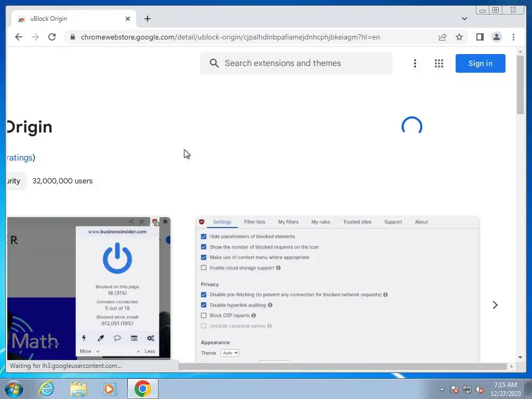The image size is (532, 399).
Task: Click info icon beside hyperlink auditing
Action: [x=270, y=305]
